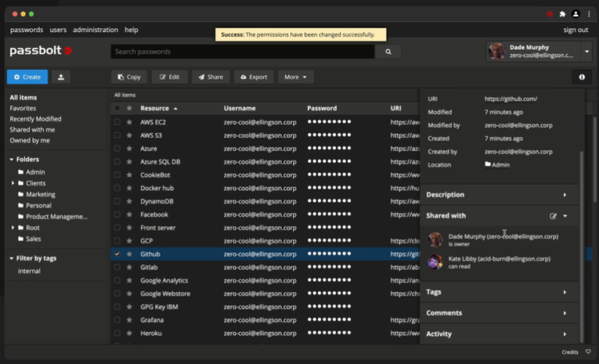
Task: Open the More dropdown menu
Action: [296, 76]
